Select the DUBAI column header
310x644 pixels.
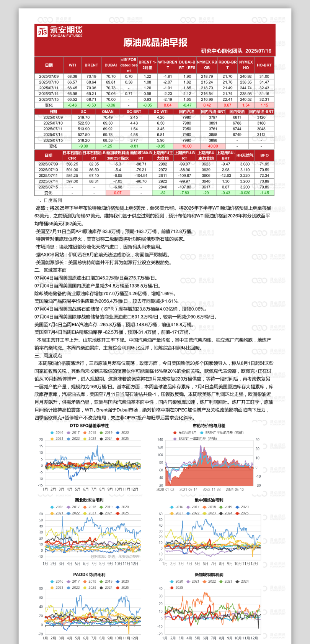(x=111, y=65)
